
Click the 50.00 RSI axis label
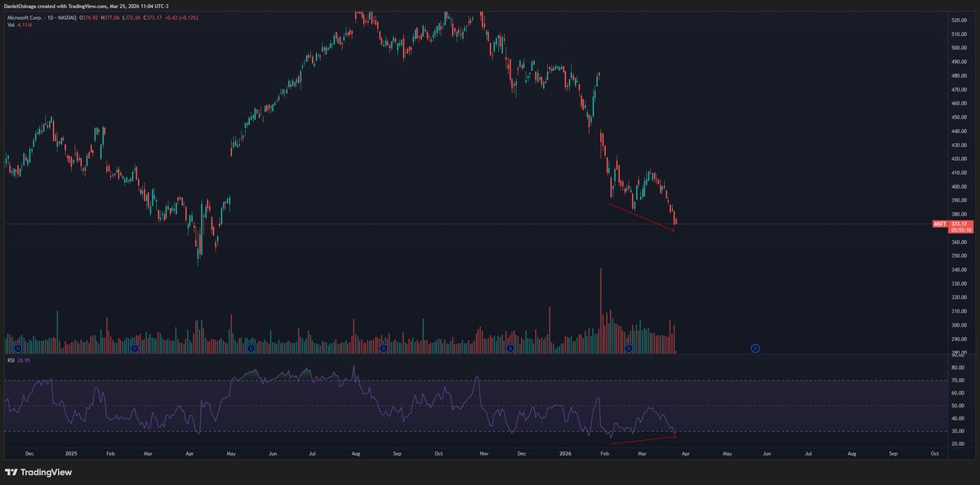tap(959, 406)
